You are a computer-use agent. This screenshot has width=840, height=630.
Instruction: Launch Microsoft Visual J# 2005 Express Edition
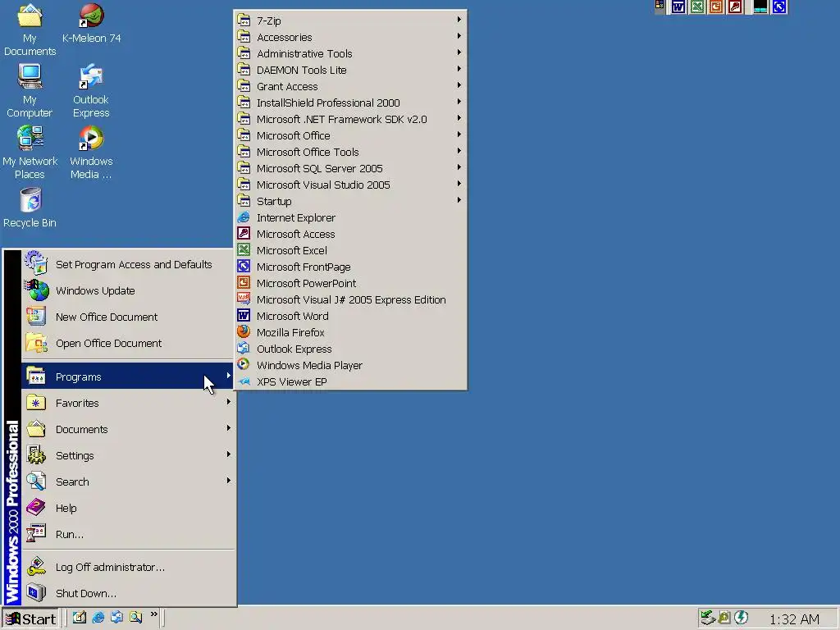pos(350,299)
